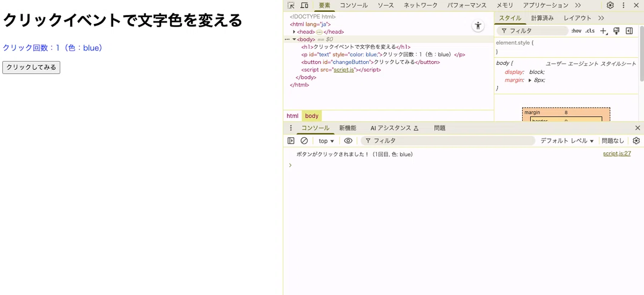Viewport: 644px width, 295px height.
Task: Toggle the console sidebar icon
Action: (x=291, y=141)
